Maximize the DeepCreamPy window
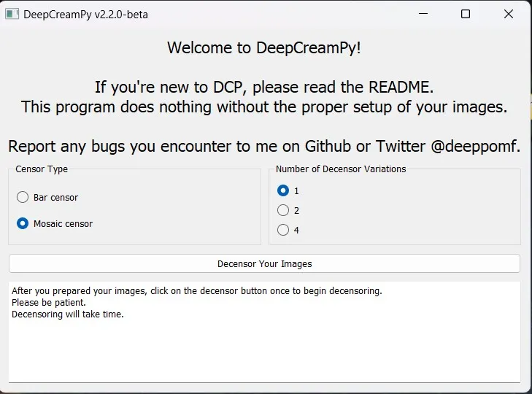Image resolution: width=532 pixels, height=394 pixels. pos(466,14)
